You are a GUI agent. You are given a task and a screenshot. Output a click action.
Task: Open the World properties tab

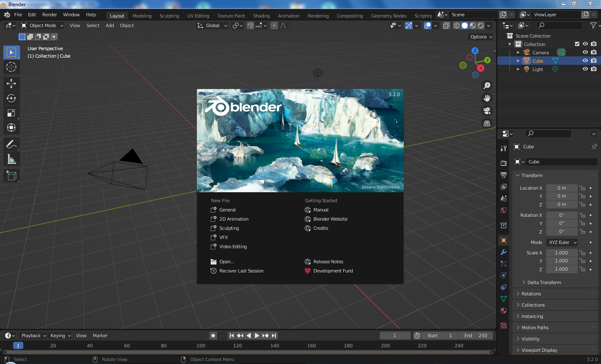(504, 210)
